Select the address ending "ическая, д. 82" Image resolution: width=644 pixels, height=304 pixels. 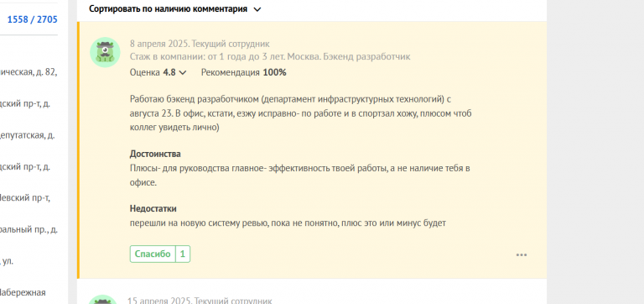click(29, 72)
